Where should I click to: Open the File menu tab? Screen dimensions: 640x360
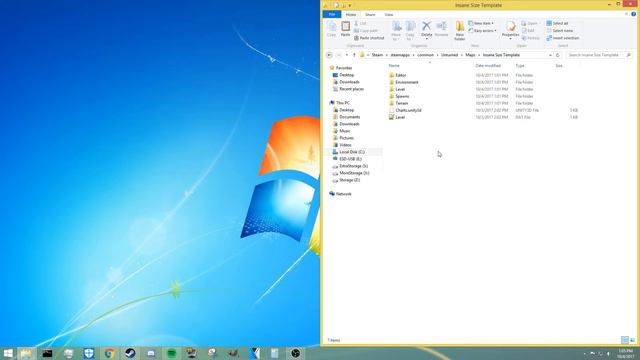click(x=332, y=14)
